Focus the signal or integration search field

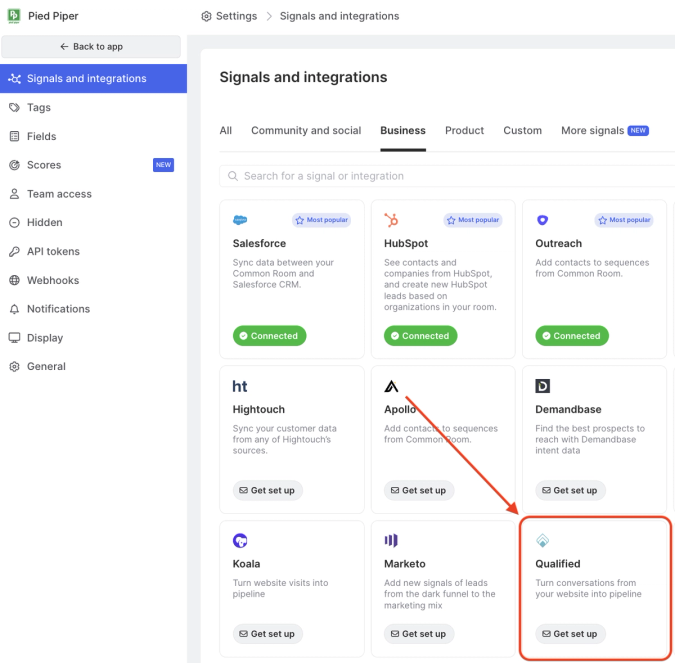click(447, 176)
